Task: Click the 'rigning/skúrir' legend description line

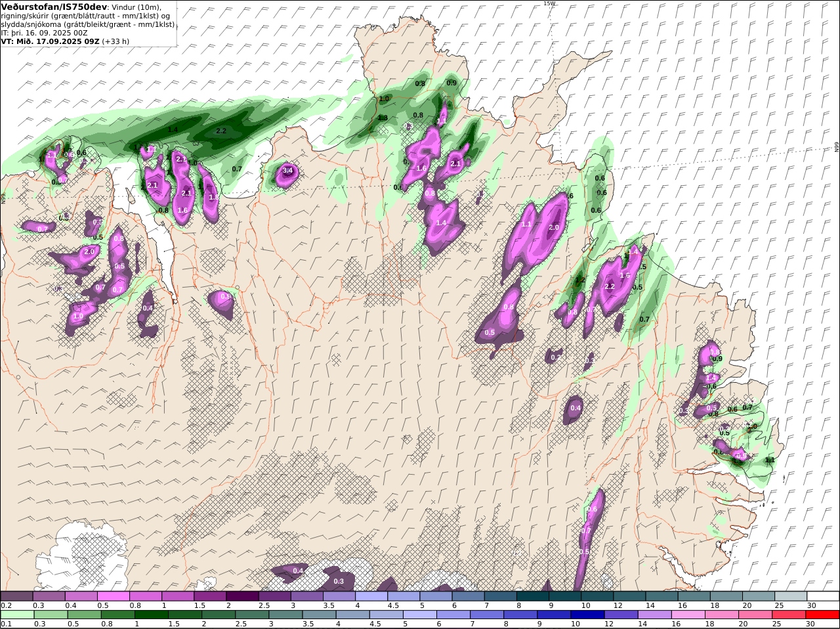Action: point(87,16)
